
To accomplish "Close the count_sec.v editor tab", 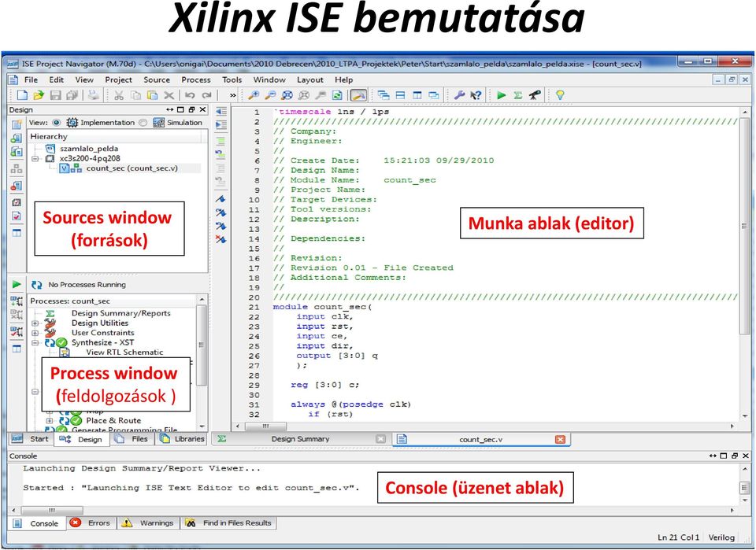I will (560, 439).
